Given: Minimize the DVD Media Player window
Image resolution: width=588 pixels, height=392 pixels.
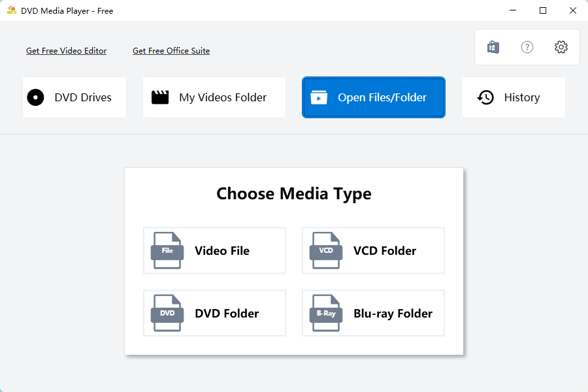Looking at the screenshot, I should click(513, 10).
